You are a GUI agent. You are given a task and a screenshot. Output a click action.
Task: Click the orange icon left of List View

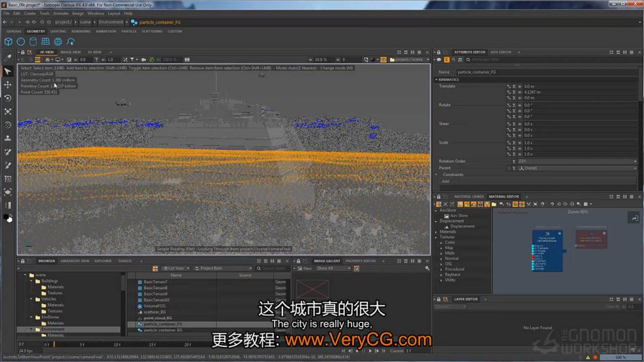tap(155, 268)
